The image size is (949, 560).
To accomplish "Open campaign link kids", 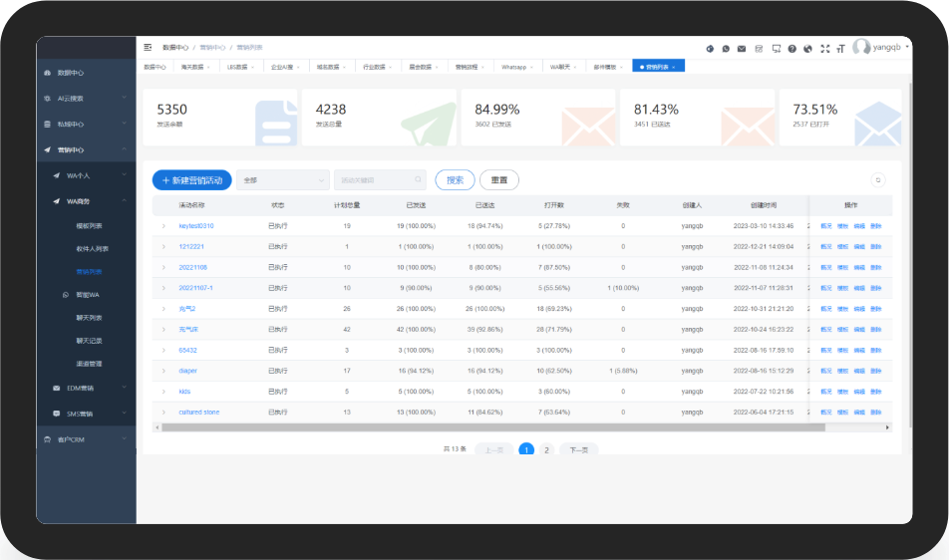I will coord(184,392).
